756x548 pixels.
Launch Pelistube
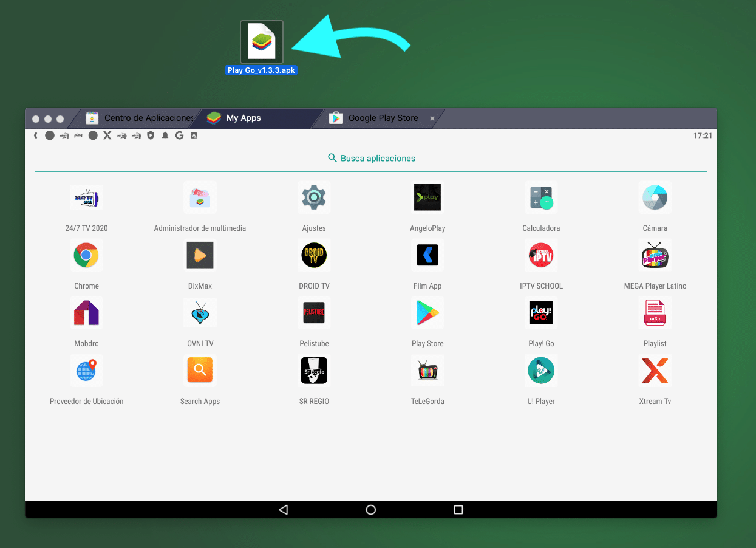point(314,313)
